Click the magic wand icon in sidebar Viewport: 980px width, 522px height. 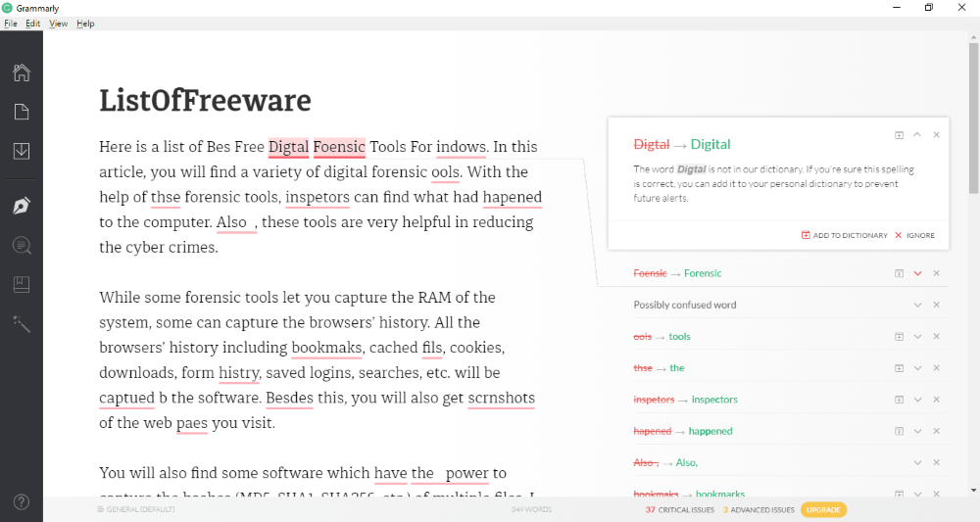coord(22,324)
